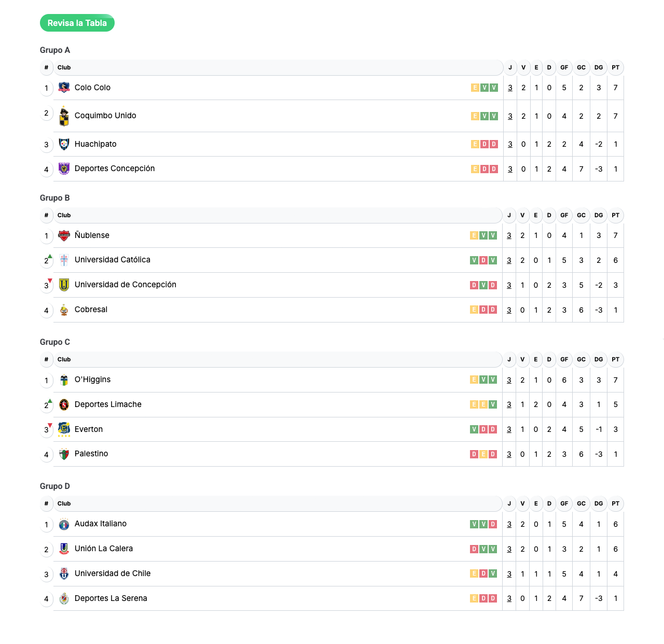This screenshot has height=644, width=664.
Task: Click the Ñublense club crest
Action: tap(64, 236)
